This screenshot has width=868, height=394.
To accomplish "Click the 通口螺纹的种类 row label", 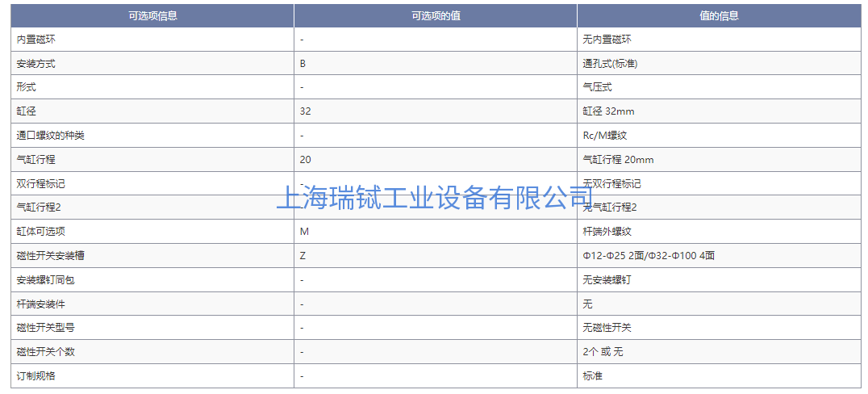I will click(x=50, y=136).
